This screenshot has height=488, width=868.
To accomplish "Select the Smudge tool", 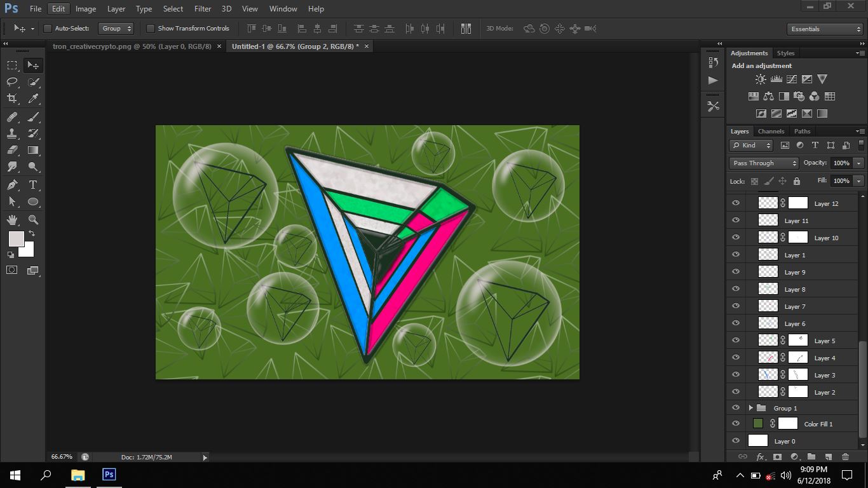I will 12,166.
